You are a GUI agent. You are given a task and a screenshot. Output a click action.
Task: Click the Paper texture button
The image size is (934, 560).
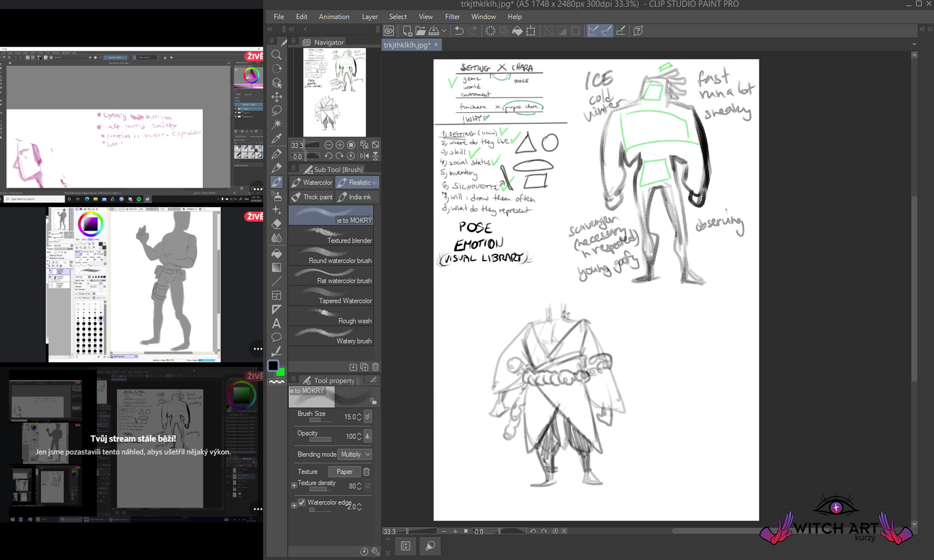tap(344, 472)
